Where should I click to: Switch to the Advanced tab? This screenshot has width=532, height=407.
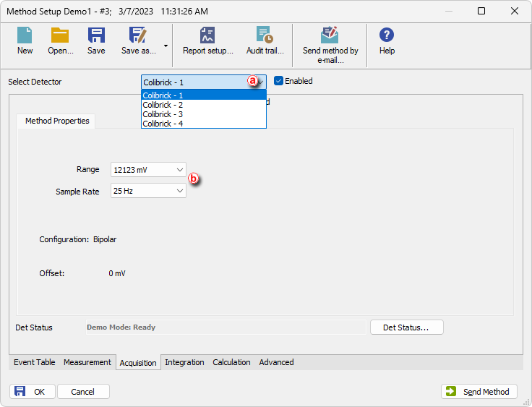(277, 362)
